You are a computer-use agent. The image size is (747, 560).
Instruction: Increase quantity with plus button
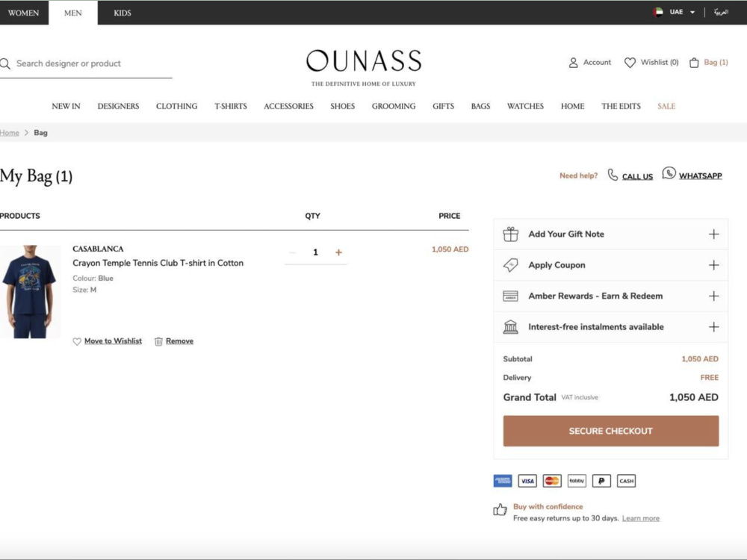[x=338, y=252]
